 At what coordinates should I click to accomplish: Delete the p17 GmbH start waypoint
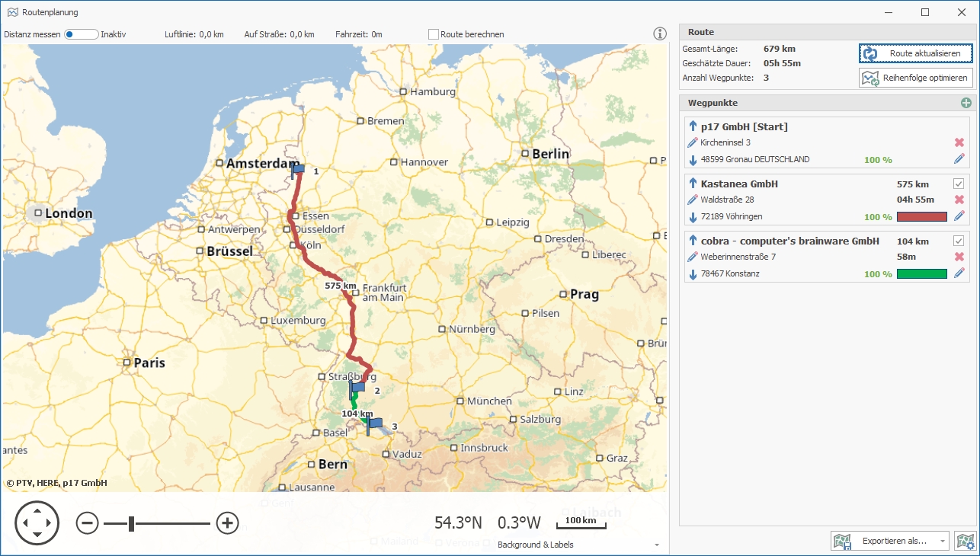click(959, 142)
